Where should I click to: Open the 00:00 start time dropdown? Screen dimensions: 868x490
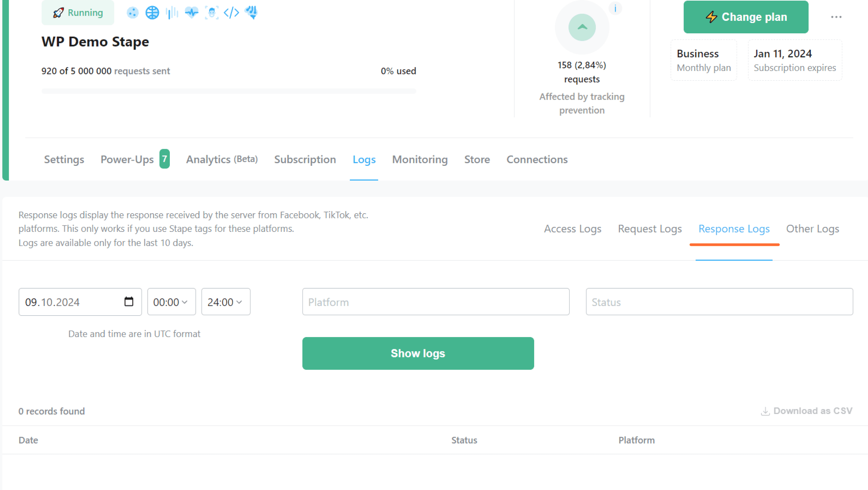coord(171,302)
